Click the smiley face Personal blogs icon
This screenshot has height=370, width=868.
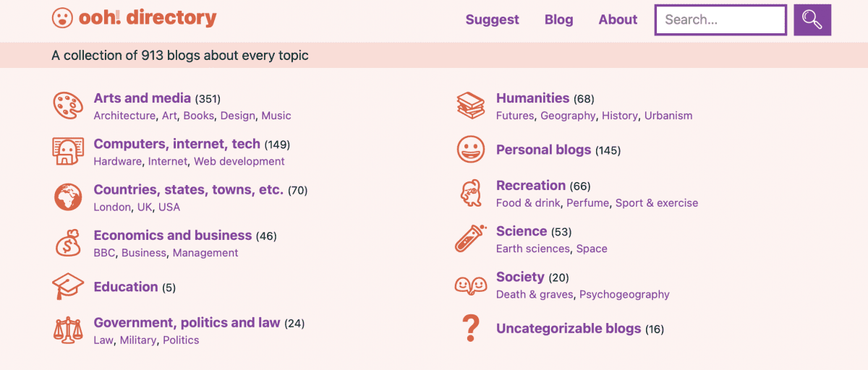click(471, 150)
